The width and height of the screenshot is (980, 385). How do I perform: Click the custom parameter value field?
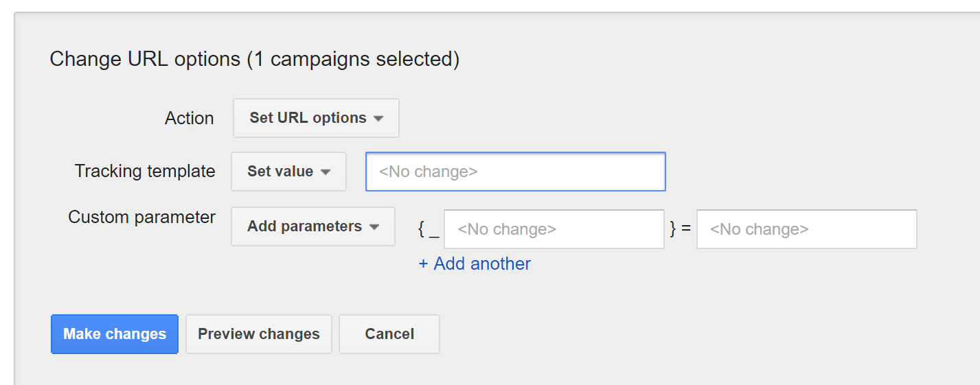(806, 229)
